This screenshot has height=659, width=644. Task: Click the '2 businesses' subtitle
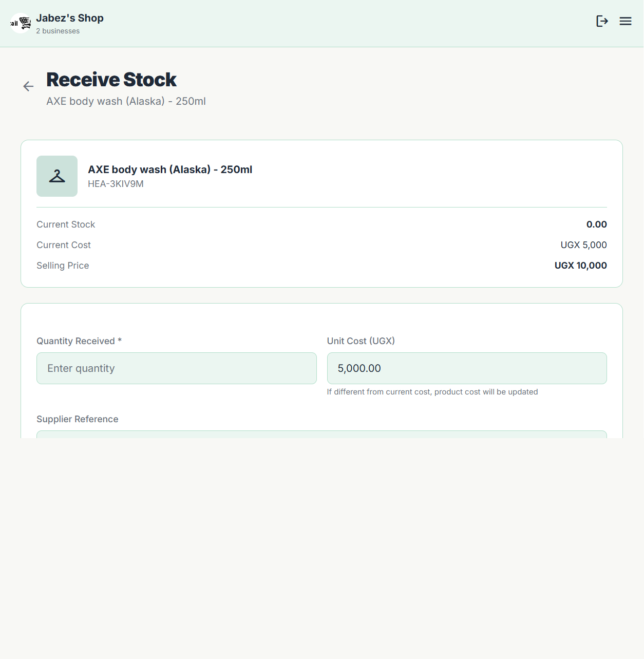pyautogui.click(x=58, y=31)
